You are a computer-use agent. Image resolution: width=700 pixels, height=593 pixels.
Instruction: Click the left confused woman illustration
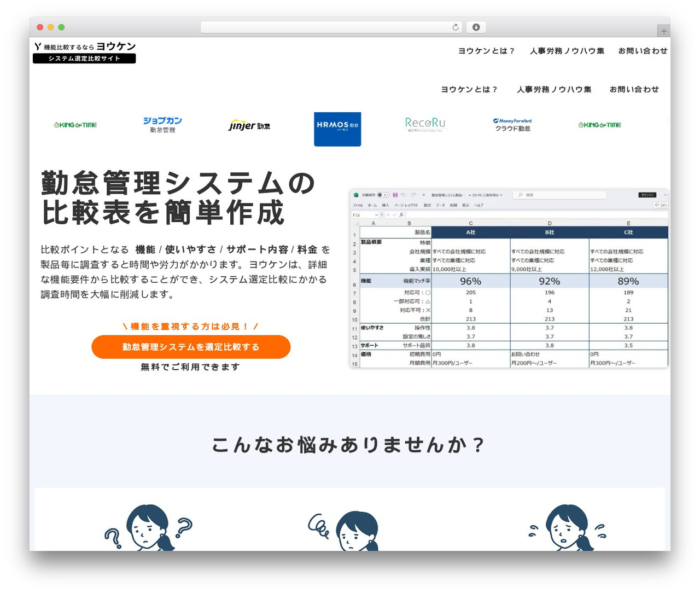coord(148,527)
